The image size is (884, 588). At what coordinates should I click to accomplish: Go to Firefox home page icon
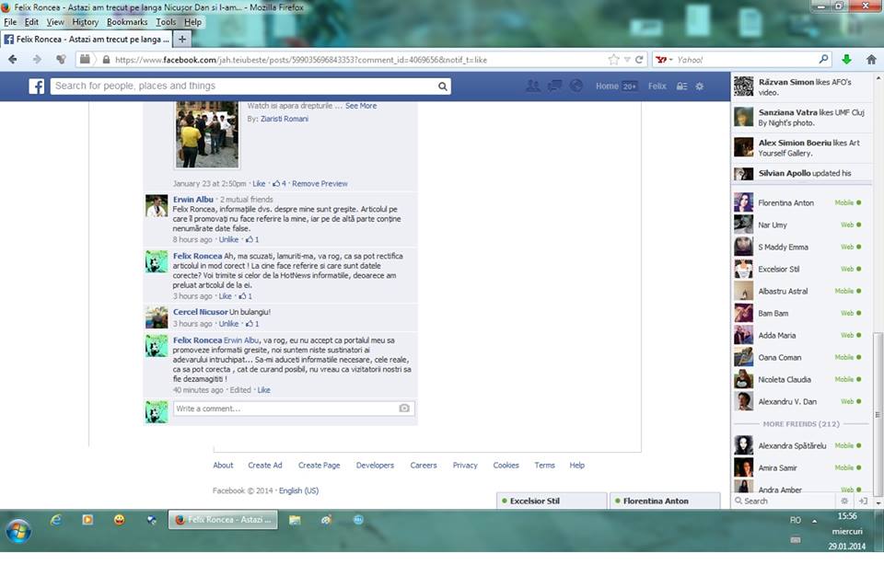point(870,60)
